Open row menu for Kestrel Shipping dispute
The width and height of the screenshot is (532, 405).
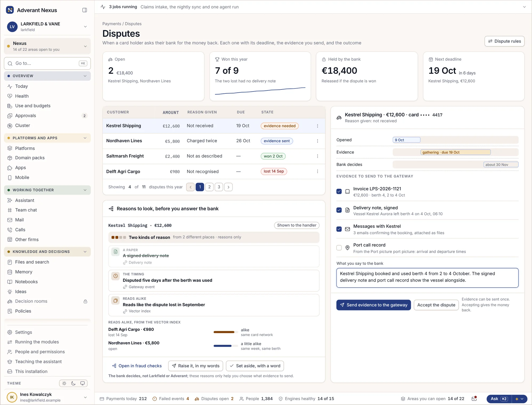[x=317, y=126]
